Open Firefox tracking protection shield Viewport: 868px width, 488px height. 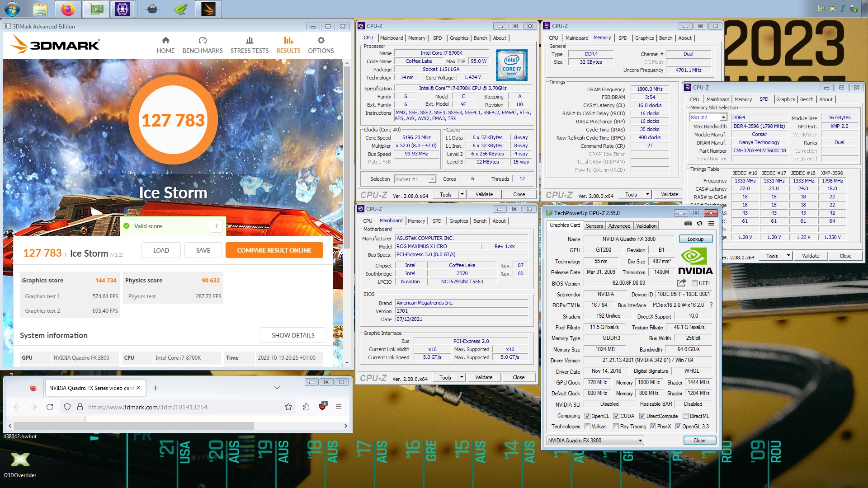67,407
